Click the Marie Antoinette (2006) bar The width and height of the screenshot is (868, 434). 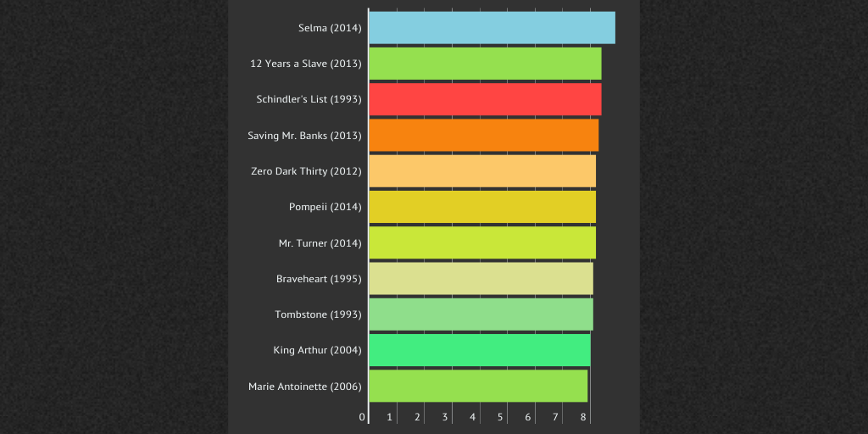click(x=478, y=387)
